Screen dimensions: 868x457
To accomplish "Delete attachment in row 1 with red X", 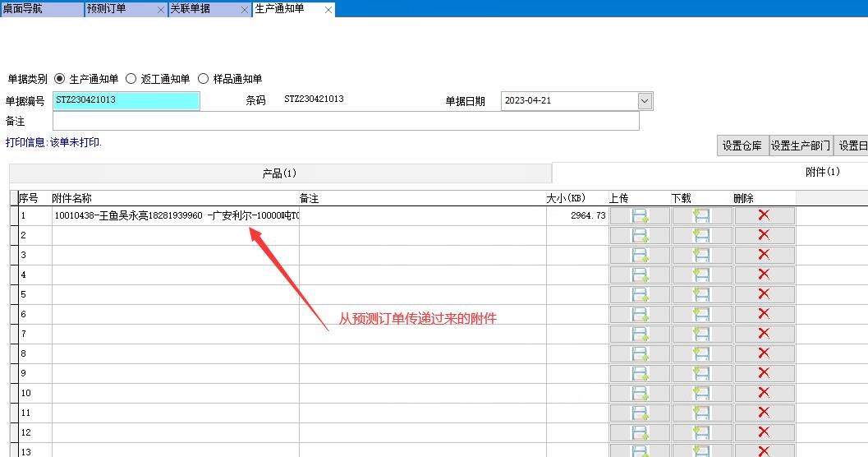I will point(764,215).
